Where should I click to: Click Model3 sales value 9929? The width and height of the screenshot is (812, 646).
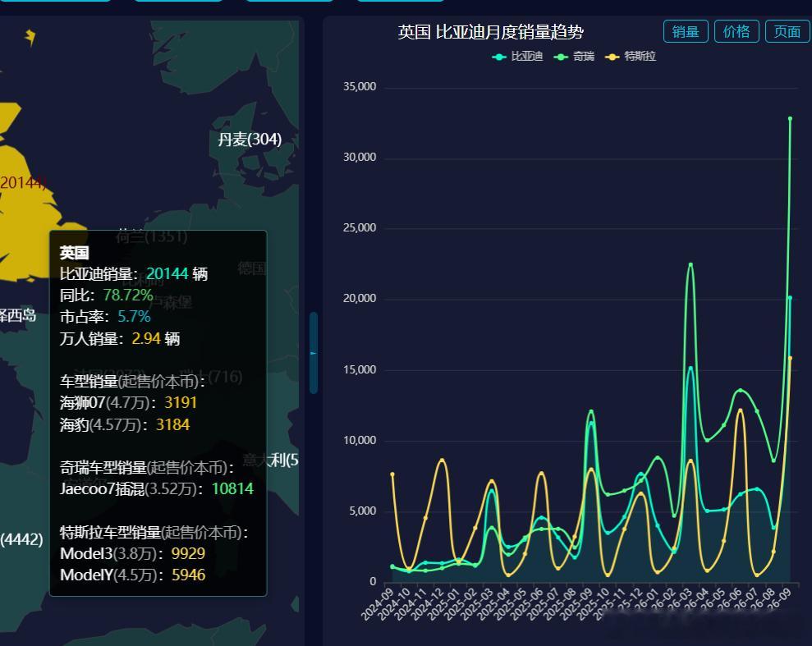[x=189, y=553]
